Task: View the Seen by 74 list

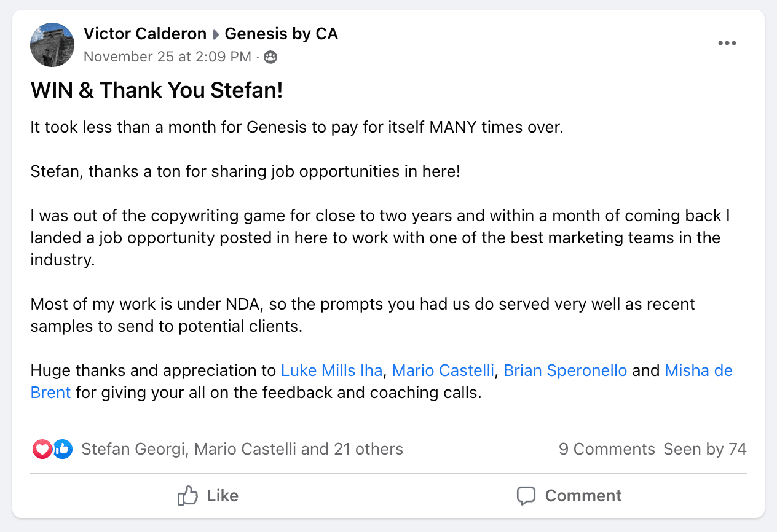Action: (705, 450)
